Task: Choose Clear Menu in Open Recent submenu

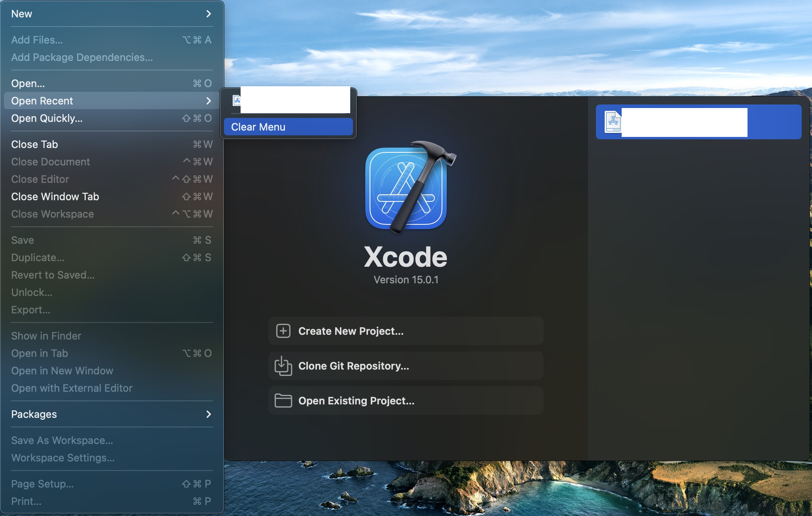Action: click(x=288, y=127)
